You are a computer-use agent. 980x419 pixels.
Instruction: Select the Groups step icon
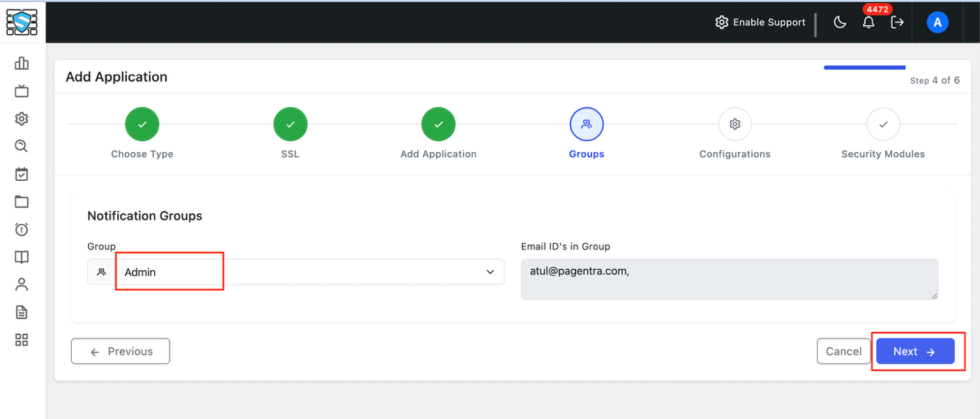[587, 125]
